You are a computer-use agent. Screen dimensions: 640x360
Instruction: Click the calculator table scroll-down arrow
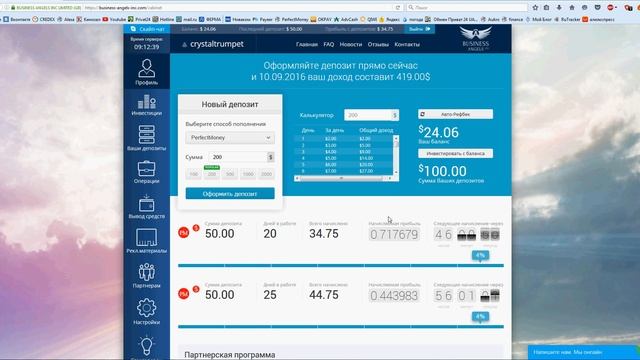click(x=396, y=173)
